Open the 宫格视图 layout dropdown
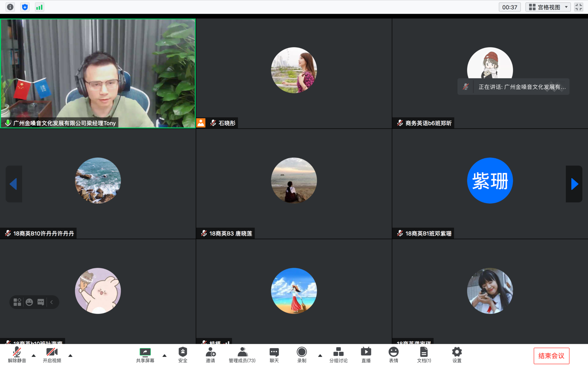588x368 pixels. click(x=548, y=7)
